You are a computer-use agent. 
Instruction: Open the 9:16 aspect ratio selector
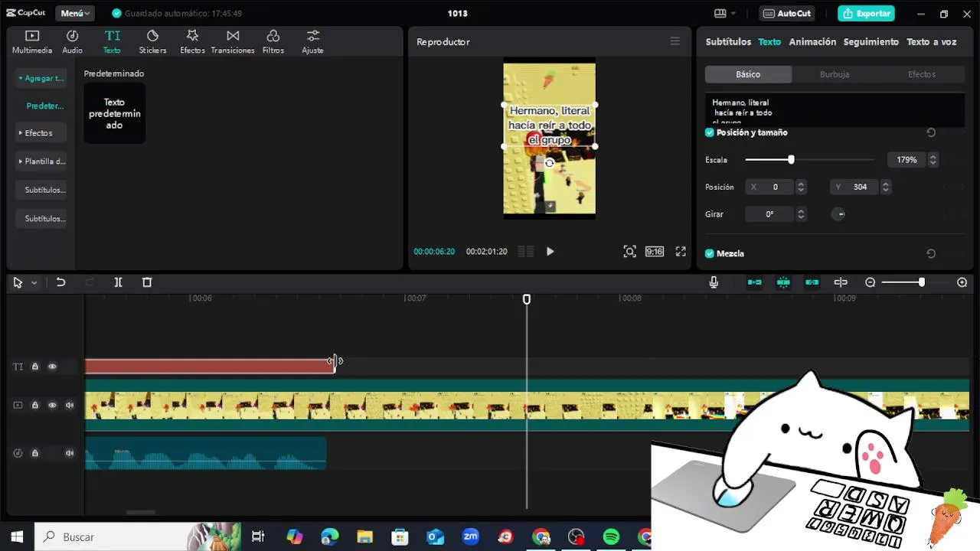pos(655,251)
